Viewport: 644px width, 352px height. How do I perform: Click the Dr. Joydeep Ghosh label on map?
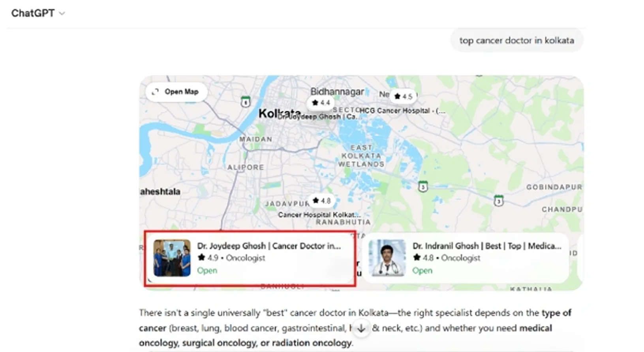(317, 117)
